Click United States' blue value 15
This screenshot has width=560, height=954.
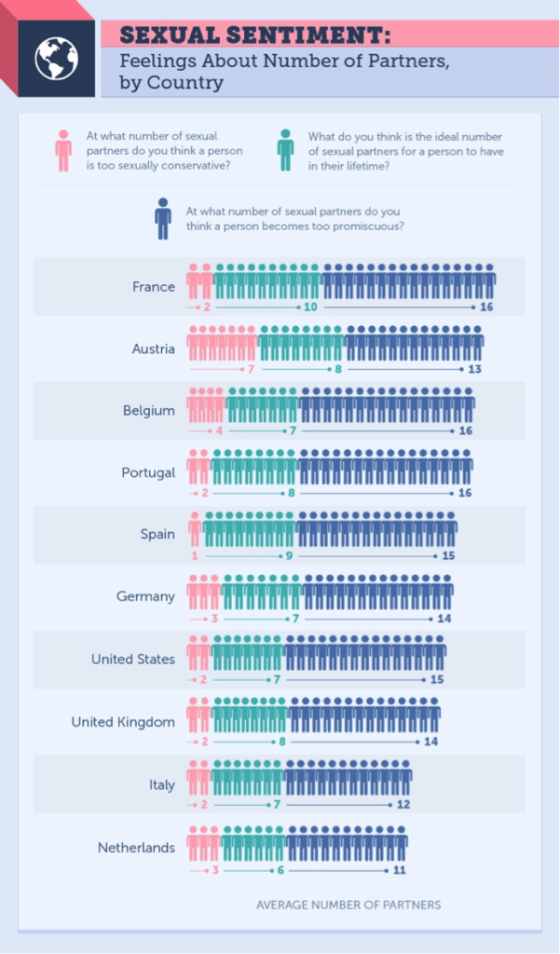437,679
